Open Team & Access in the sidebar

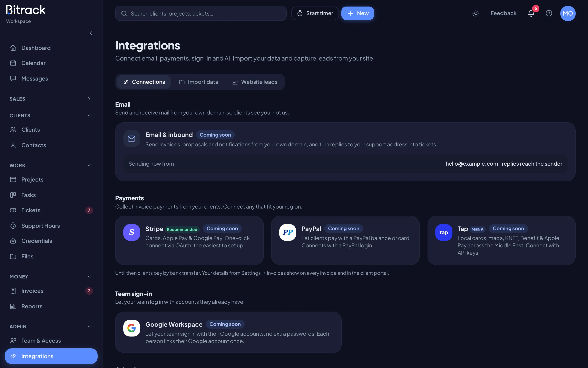tap(51, 341)
